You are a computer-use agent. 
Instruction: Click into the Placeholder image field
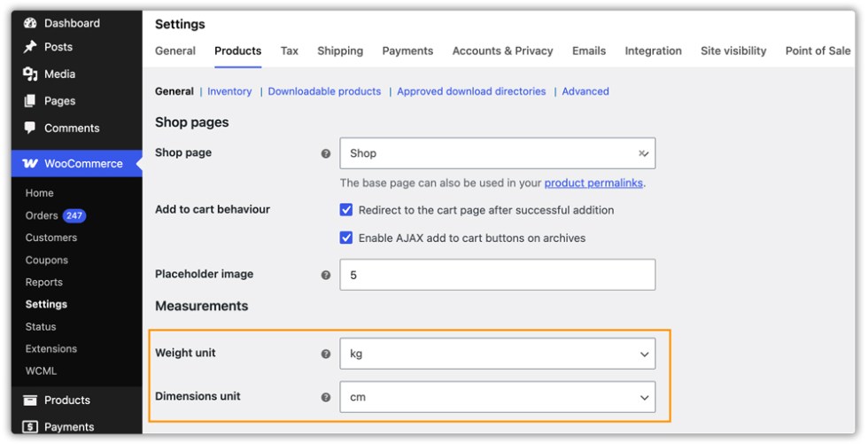[x=497, y=275]
